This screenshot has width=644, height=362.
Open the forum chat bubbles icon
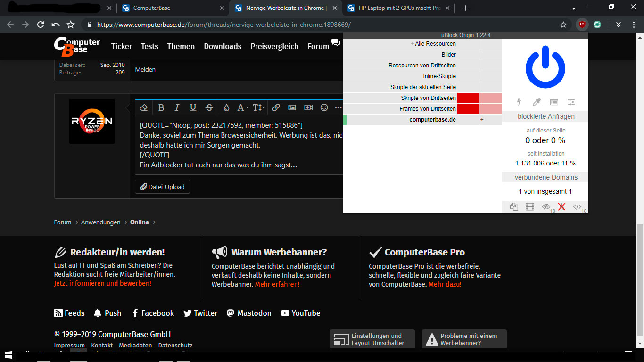(x=336, y=43)
